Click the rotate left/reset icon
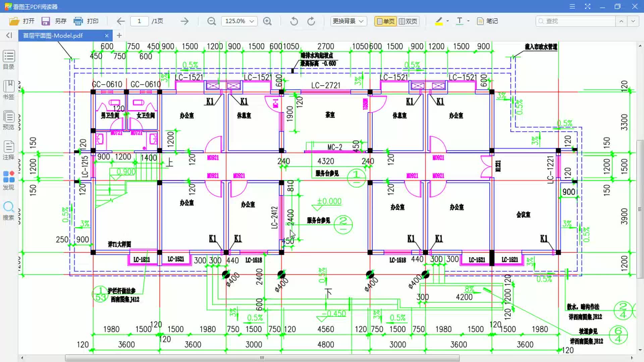This screenshot has height=362, width=644. 294,21
